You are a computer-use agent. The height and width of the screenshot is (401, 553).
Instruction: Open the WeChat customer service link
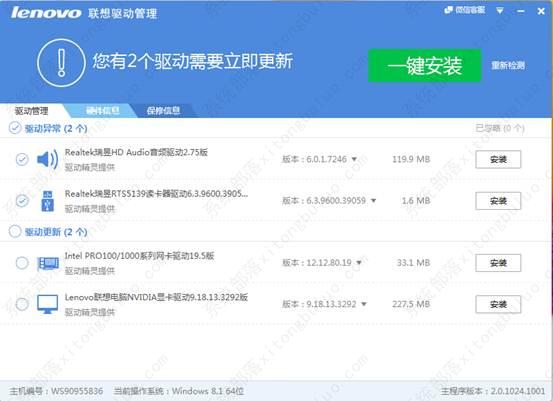point(464,10)
